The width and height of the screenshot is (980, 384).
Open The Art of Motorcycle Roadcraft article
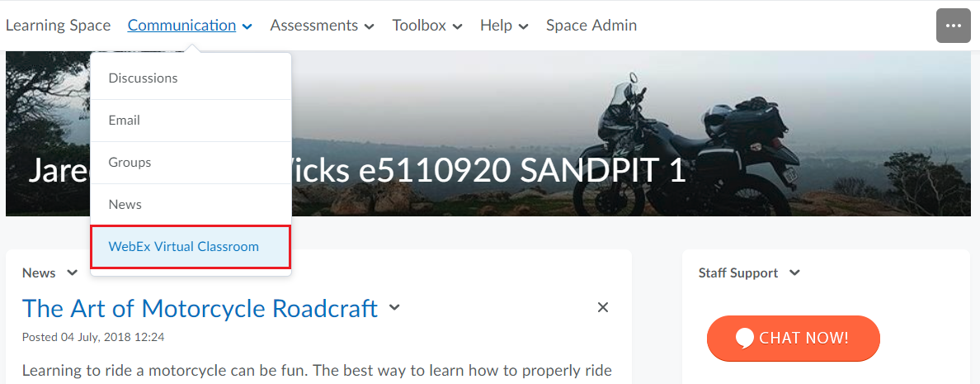(x=200, y=308)
